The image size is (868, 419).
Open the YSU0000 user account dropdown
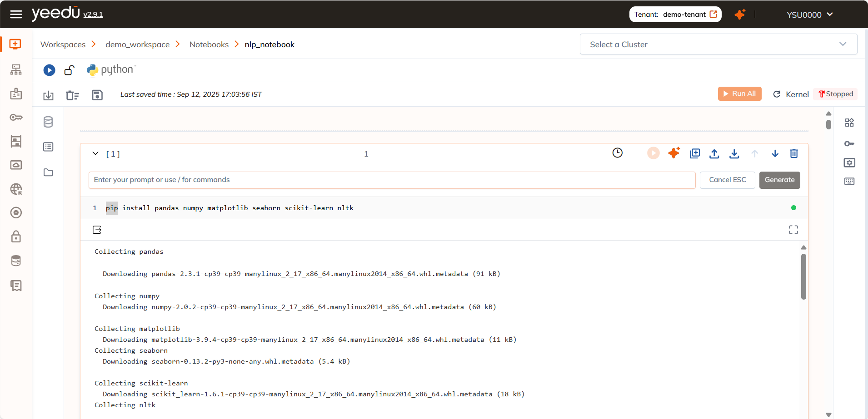pos(809,15)
